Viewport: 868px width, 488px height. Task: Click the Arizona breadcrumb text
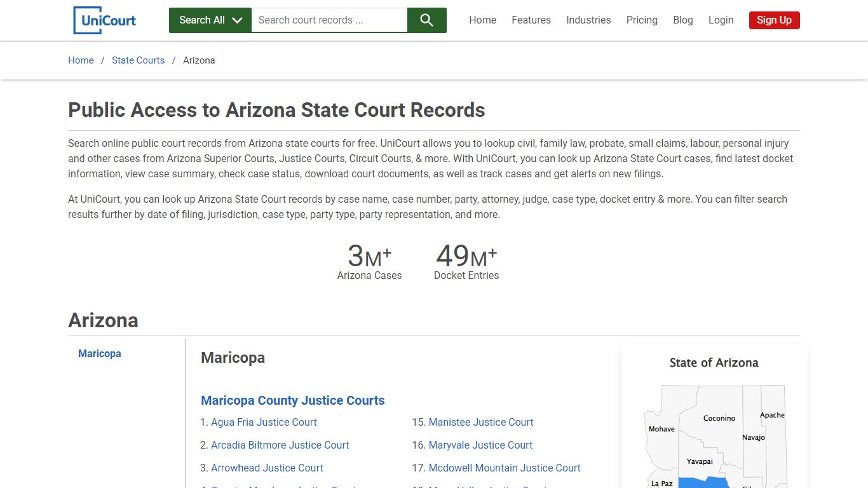pos(199,60)
